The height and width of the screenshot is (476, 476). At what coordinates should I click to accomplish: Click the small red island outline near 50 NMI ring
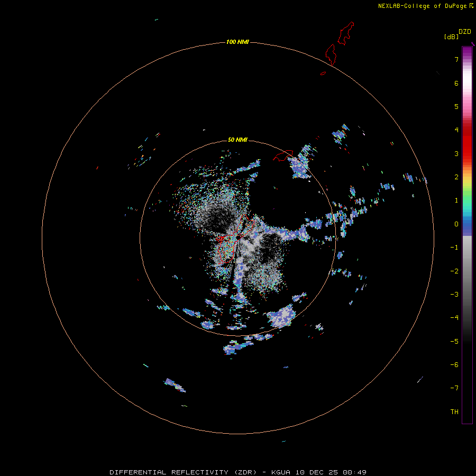pos(283,155)
